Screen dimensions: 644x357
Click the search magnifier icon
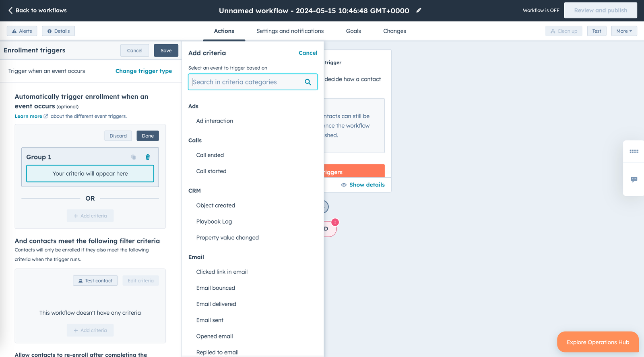click(308, 82)
